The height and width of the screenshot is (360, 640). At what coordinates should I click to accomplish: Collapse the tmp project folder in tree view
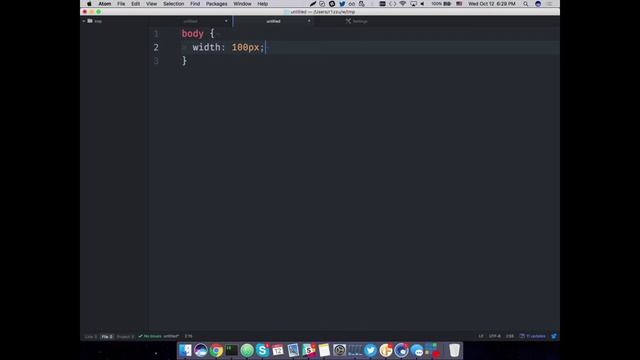(84, 21)
